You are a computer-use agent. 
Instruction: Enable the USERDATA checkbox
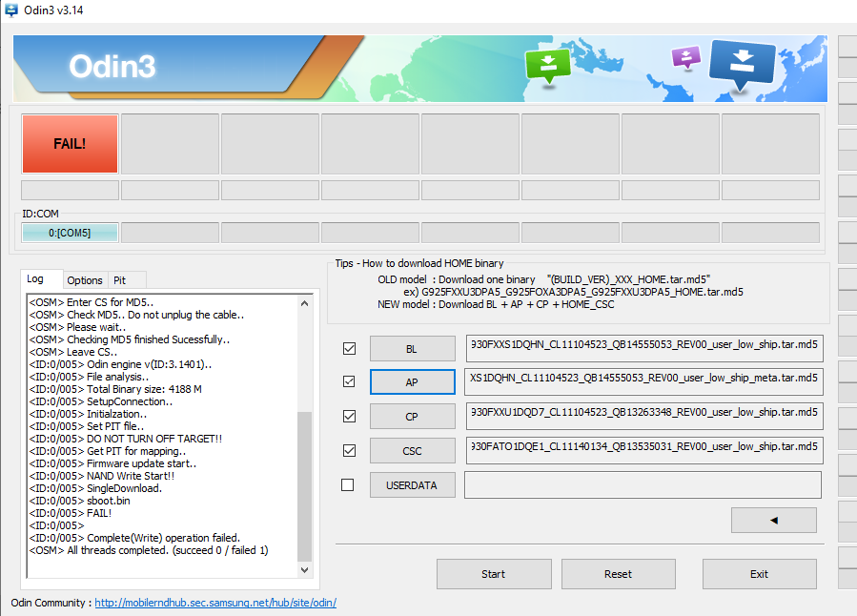(x=348, y=484)
